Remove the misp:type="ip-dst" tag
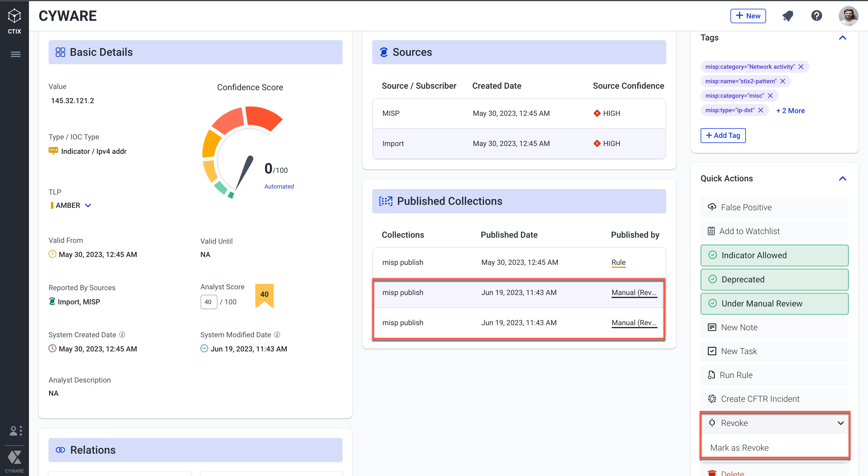This screenshot has height=476, width=868. click(x=761, y=110)
